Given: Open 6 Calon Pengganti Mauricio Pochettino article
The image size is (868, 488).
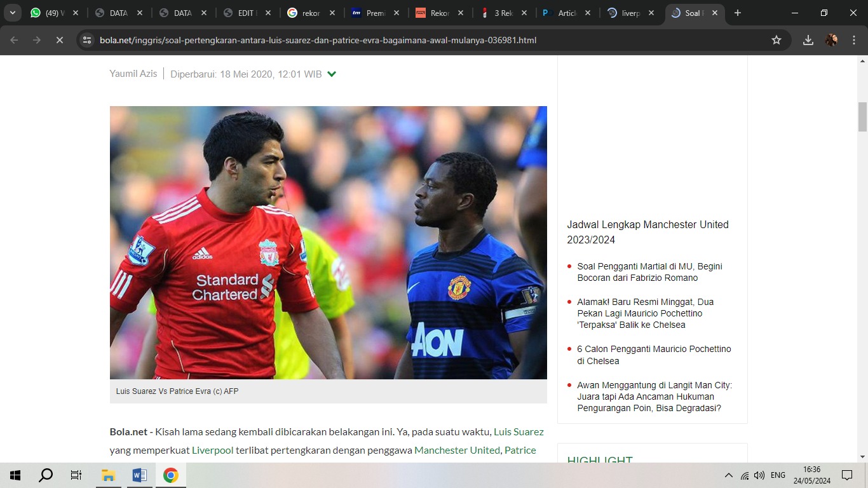Looking at the screenshot, I should click(654, 355).
